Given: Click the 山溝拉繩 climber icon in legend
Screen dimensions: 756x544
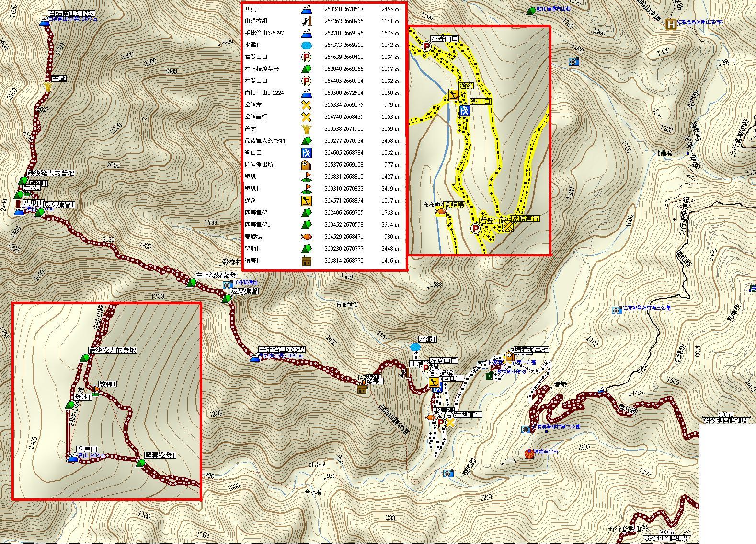Looking at the screenshot, I should coord(306,21).
